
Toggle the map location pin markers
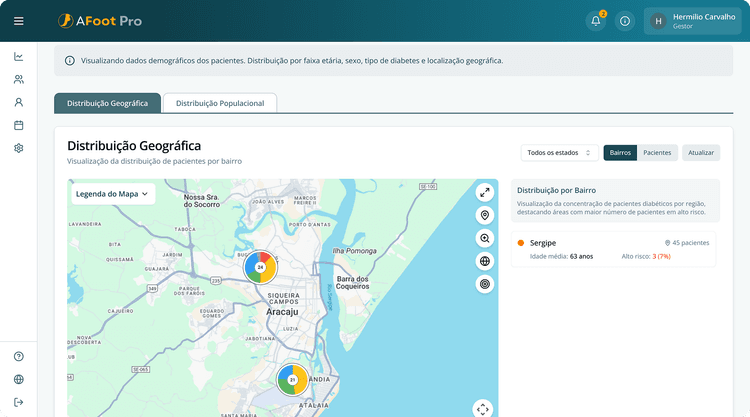(x=485, y=215)
